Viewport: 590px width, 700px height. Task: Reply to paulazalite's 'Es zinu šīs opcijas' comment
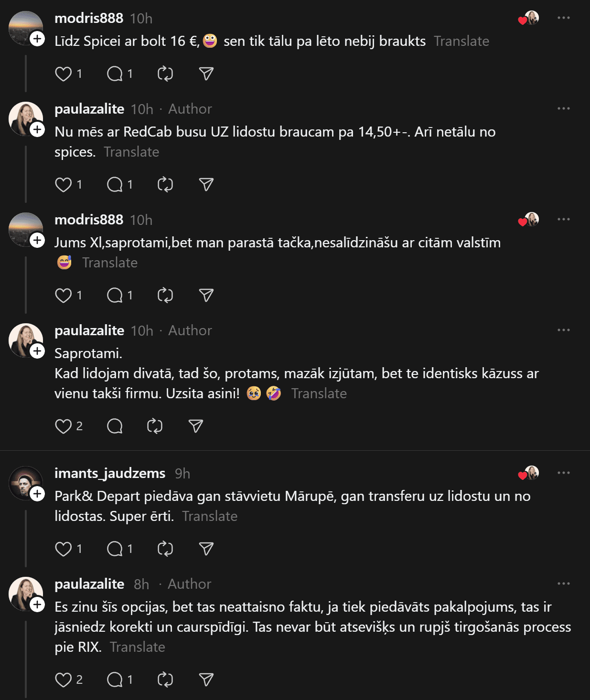[115, 680]
